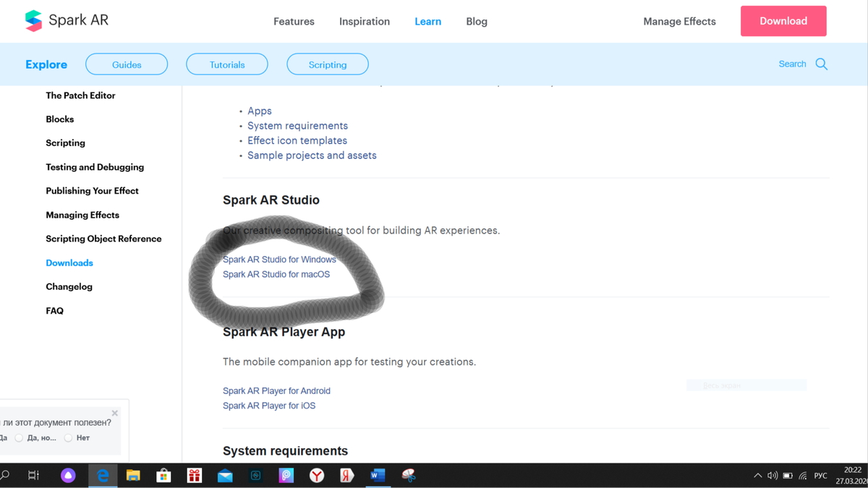868x488 pixels.
Task: Click the 'Spark AR Player App' heading
Action: [284, 332]
